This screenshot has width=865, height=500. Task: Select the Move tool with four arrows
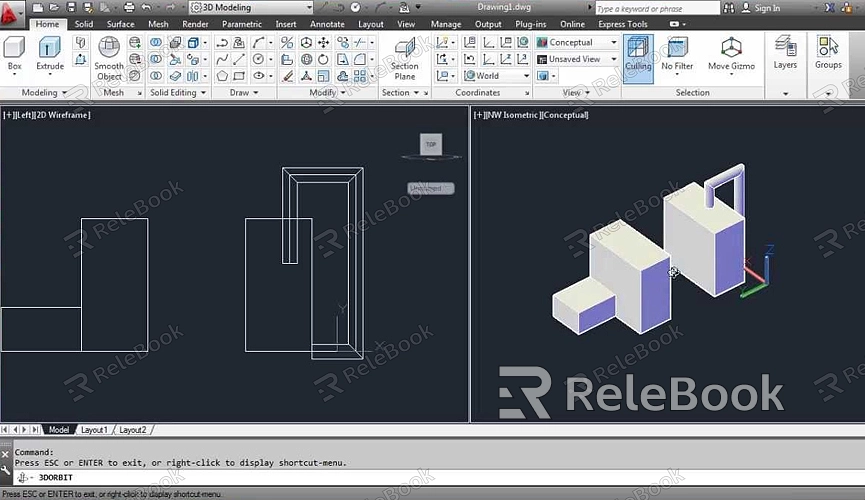[x=323, y=42]
